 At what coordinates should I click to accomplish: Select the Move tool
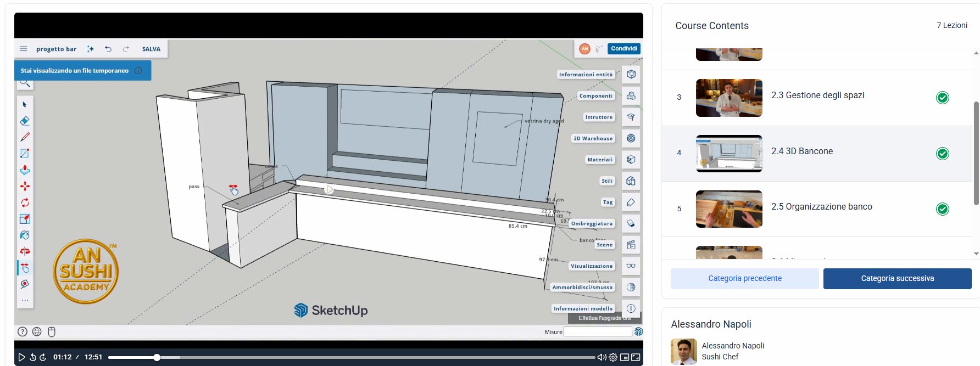tap(25, 187)
